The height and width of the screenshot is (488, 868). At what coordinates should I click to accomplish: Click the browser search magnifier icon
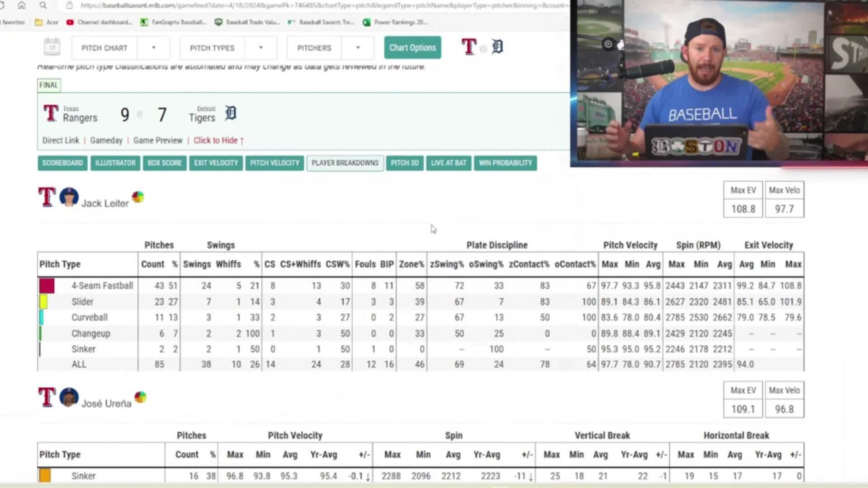pos(43,5)
